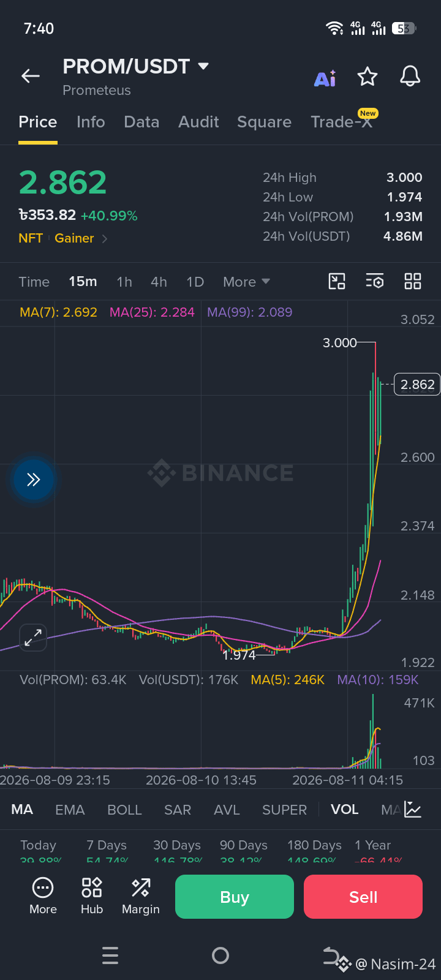Tap the 180 Days performance column
Image resolution: width=441 pixels, height=980 pixels.
[314, 852]
